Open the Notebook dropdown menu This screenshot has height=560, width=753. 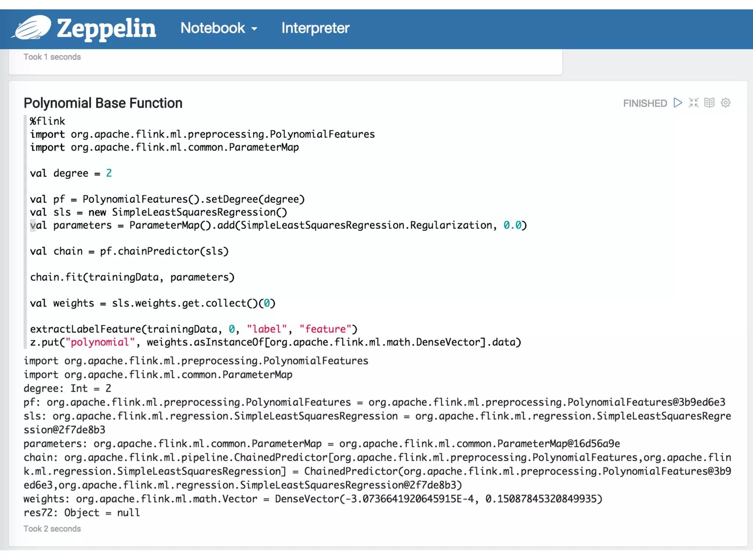pos(213,28)
